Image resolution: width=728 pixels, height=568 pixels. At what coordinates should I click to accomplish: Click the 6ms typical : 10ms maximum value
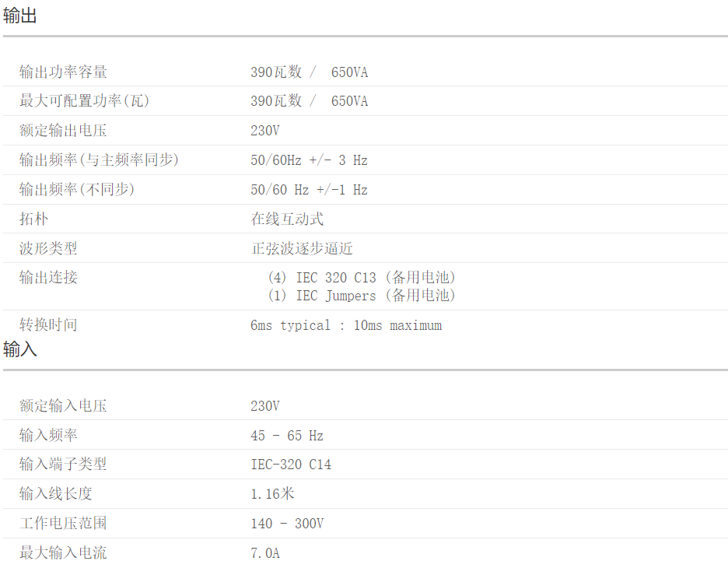pyautogui.click(x=346, y=325)
